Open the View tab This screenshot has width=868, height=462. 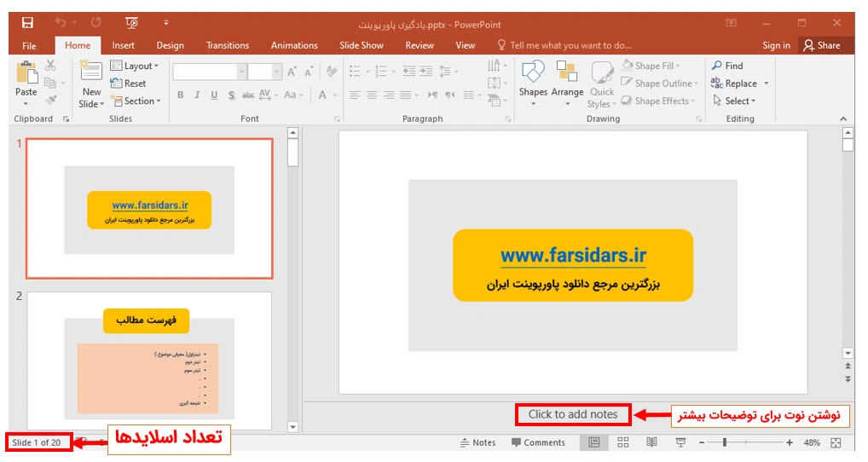(465, 45)
